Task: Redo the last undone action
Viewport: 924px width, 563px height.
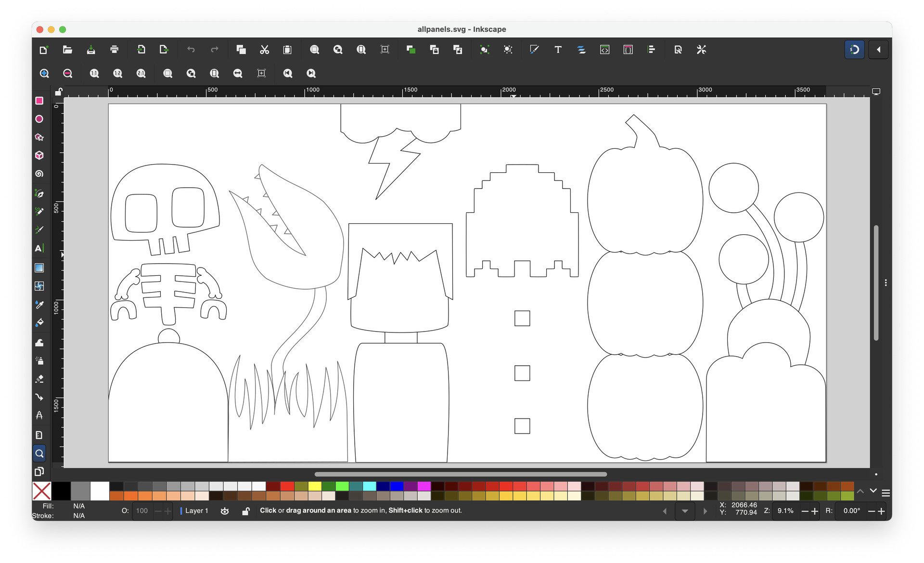Action: pyautogui.click(x=214, y=50)
